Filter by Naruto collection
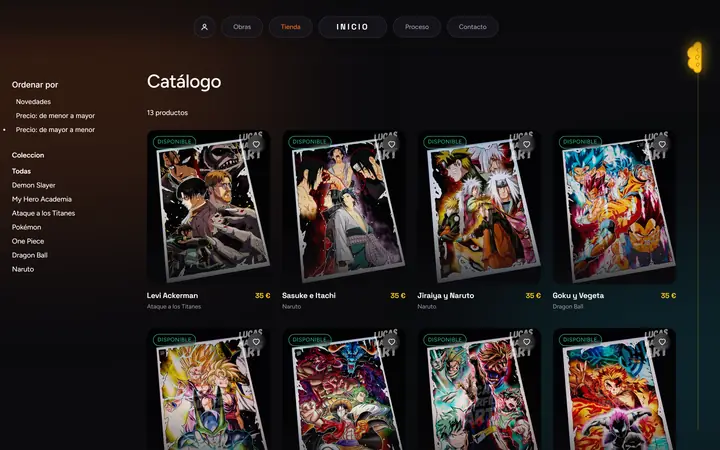This screenshot has width=720, height=450. pos(23,269)
